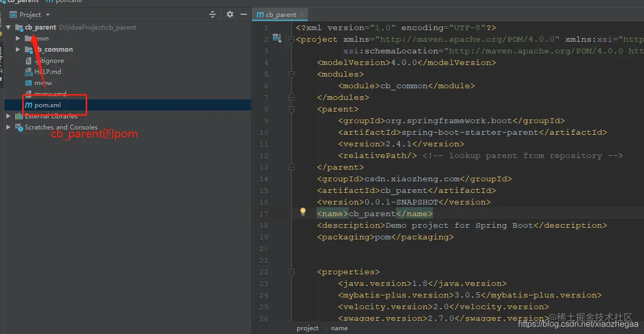Click the module cb_common line

[407, 86]
